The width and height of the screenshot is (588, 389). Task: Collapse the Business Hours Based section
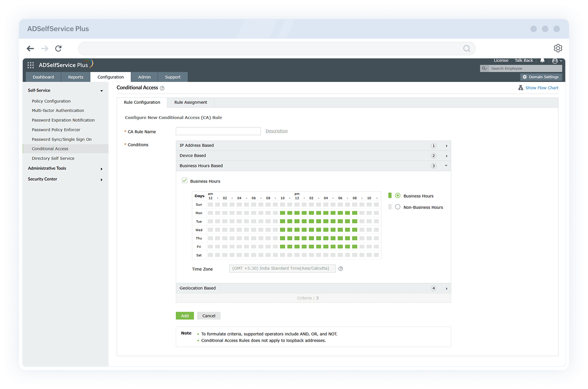point(446,166)
